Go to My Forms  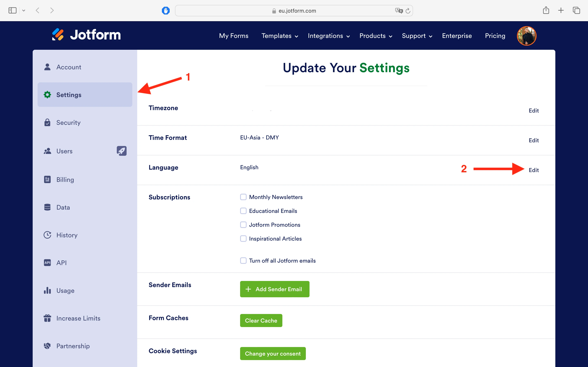[x=234, y=36]
